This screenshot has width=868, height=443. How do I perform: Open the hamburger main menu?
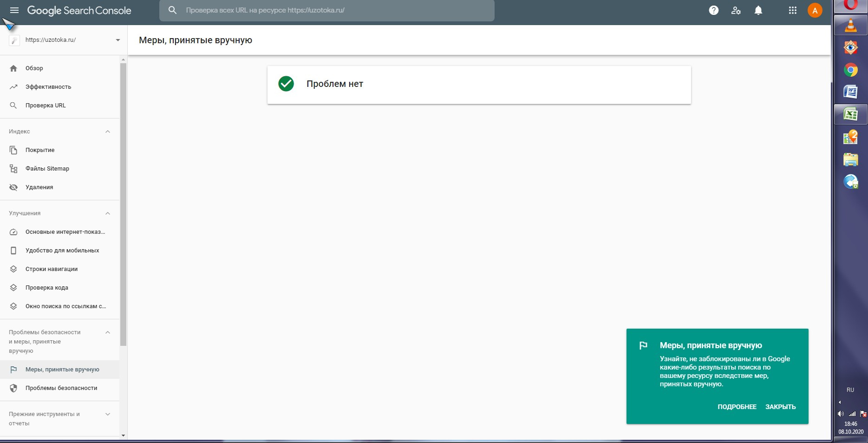point(14,10)
